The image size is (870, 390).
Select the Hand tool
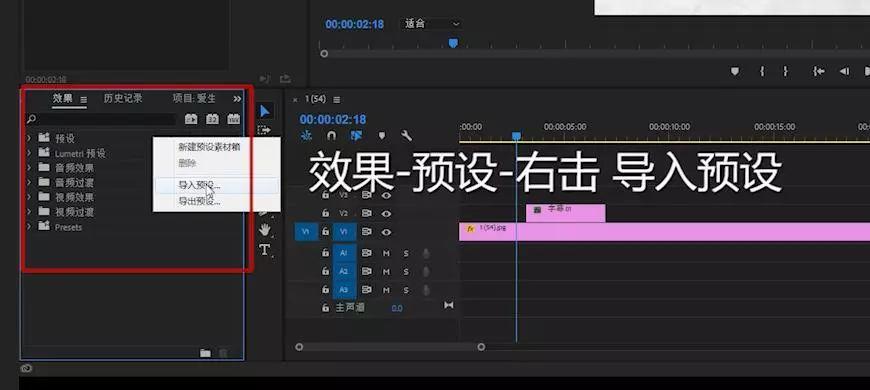tap(265, 229)
